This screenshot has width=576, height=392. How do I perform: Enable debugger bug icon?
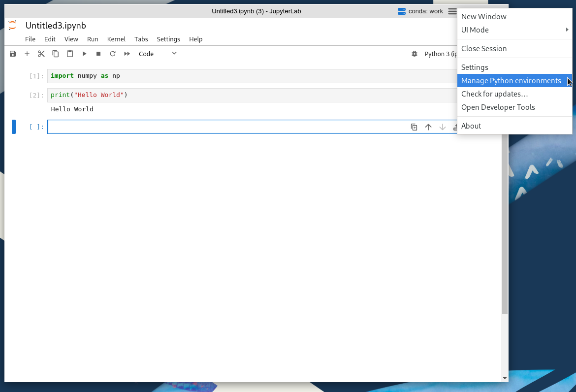tap(415, 54)
